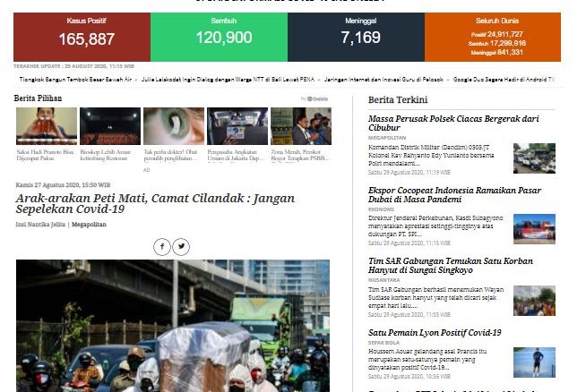This screenshot has height=392, width=586.
Task: Read Satu Pemain Lyon Positif Covid-19
Action: point(435,333)
